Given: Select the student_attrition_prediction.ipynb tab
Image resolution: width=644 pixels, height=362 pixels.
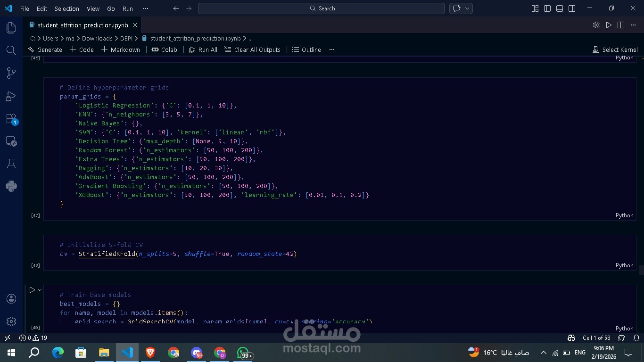Looking at the screenshot, I should click(x=83, y=25).
